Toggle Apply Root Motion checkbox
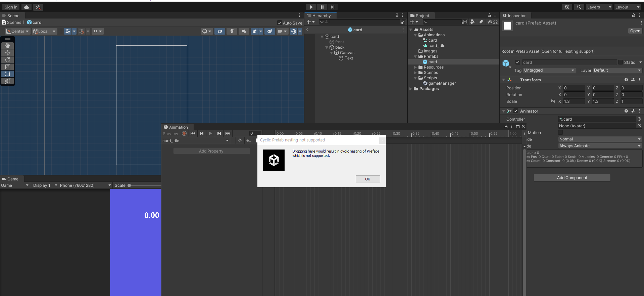Image resolution: width=644 pixels, height=296 pixels. (560, 132)
